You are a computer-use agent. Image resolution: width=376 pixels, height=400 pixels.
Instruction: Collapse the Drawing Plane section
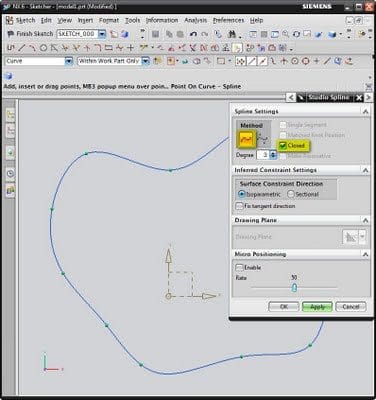(365, 220)
